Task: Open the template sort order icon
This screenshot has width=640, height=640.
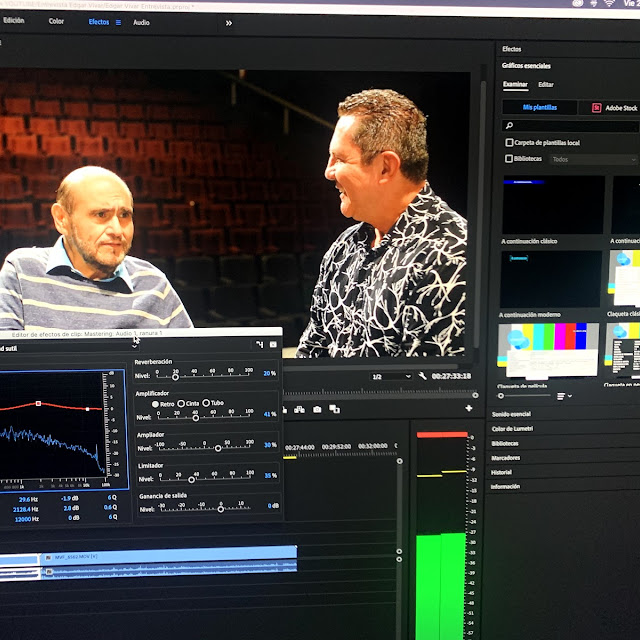Action: click(x=561, y=396)
